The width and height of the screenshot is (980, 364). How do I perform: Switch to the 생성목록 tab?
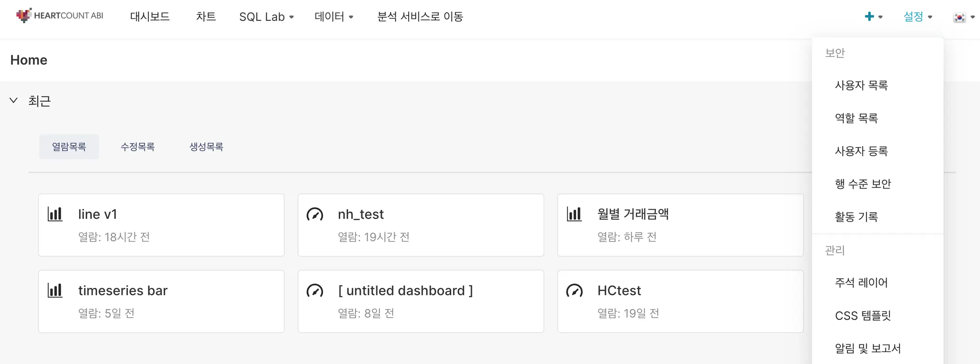tap(206, 147)
